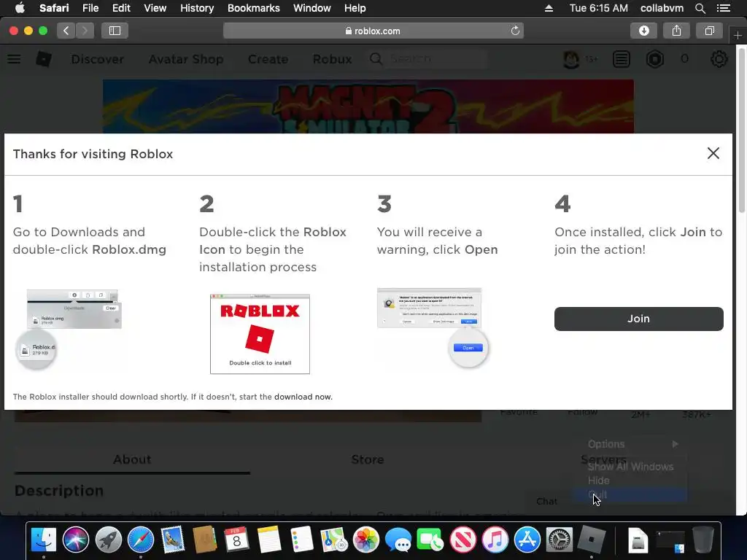
Task: Open the Window menu
Action: pyautogui.click(x=312, y=8)
